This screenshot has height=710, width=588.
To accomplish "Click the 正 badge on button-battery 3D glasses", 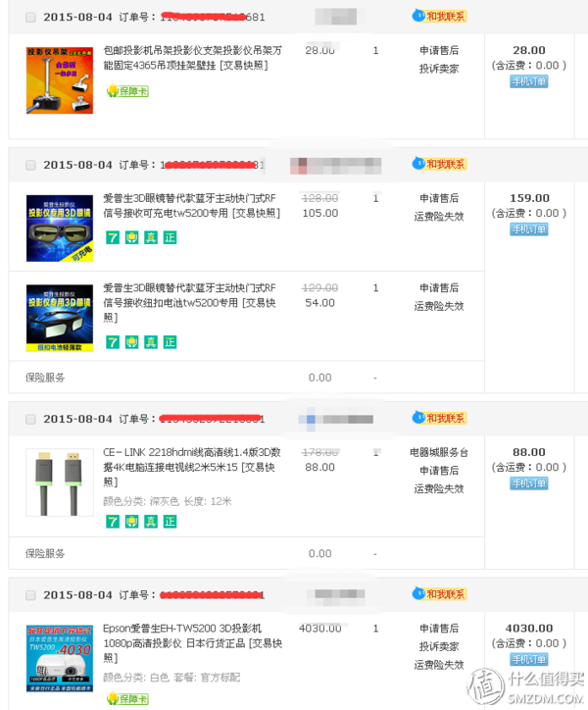I will tap(170, 342).
